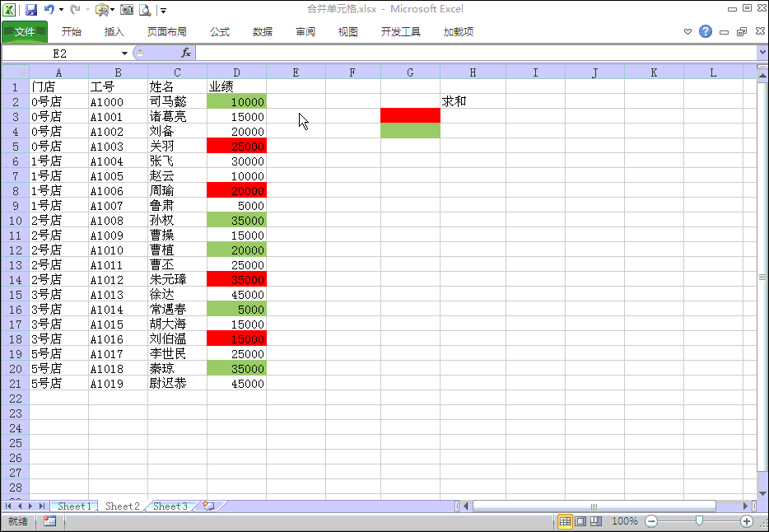
Task: Go to next sheet navigation arrow
Action: 30,506
